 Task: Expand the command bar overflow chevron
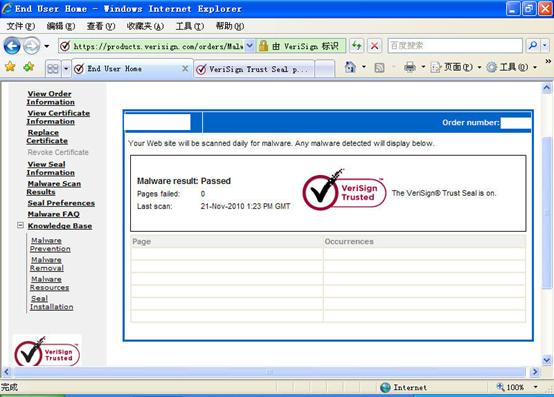tap(548, 61)
